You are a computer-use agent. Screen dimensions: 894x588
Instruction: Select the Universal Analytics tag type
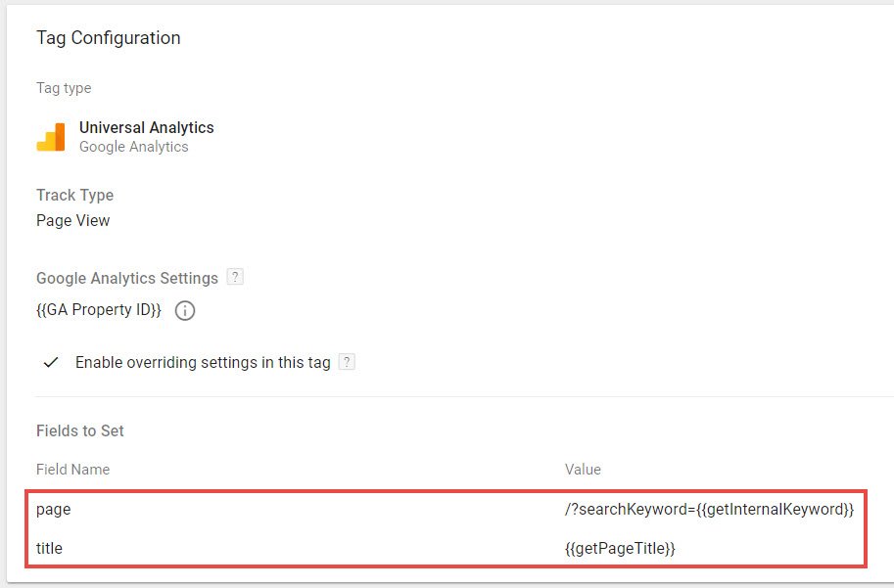[x=146, y=128]
